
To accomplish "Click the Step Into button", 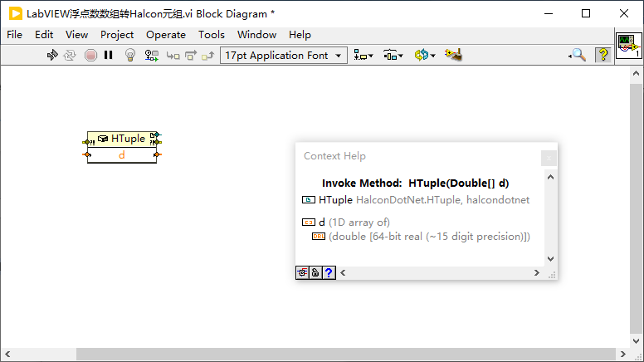I will pyautogui.click(x=173, y=56).
